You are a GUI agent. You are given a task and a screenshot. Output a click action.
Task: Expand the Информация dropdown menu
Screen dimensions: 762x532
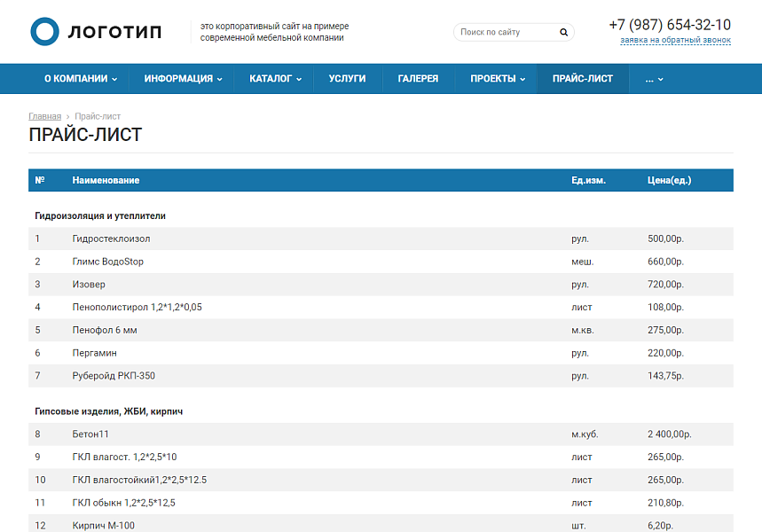tap(183, 79)
